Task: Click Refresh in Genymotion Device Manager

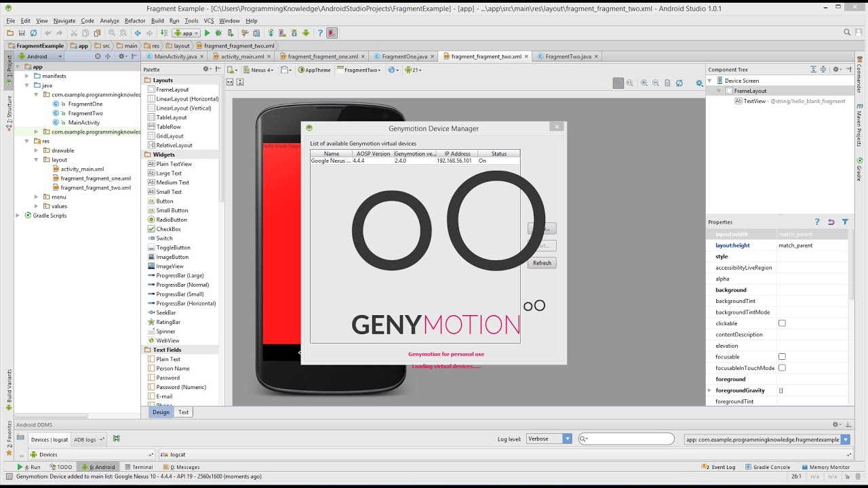Action: point(542,263)
